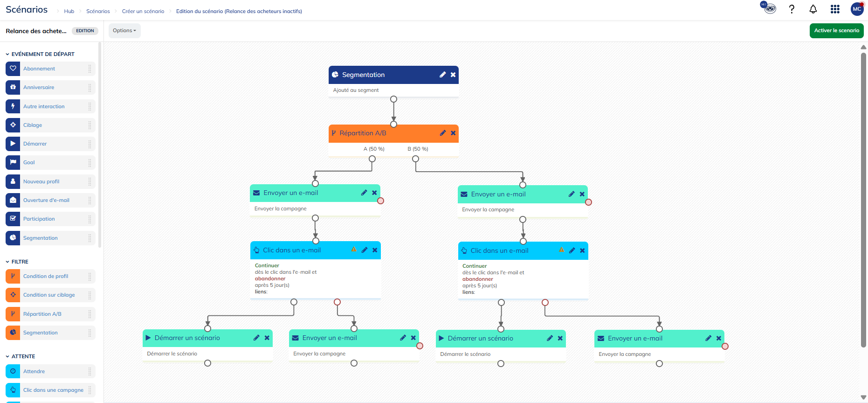868x403 pixels.
Task: Click Activer le scenario button
Action: coord(836,31)
